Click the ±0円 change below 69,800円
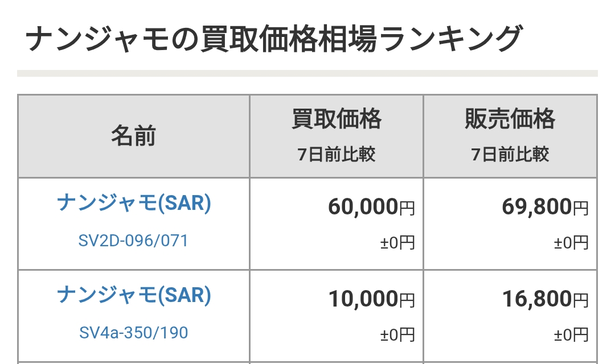 click(571, 243)
